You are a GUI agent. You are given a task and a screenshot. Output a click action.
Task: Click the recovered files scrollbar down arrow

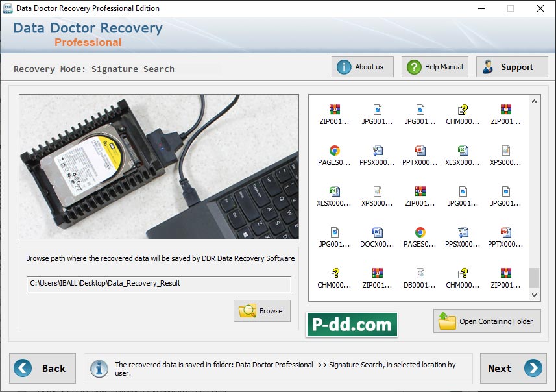535,296
